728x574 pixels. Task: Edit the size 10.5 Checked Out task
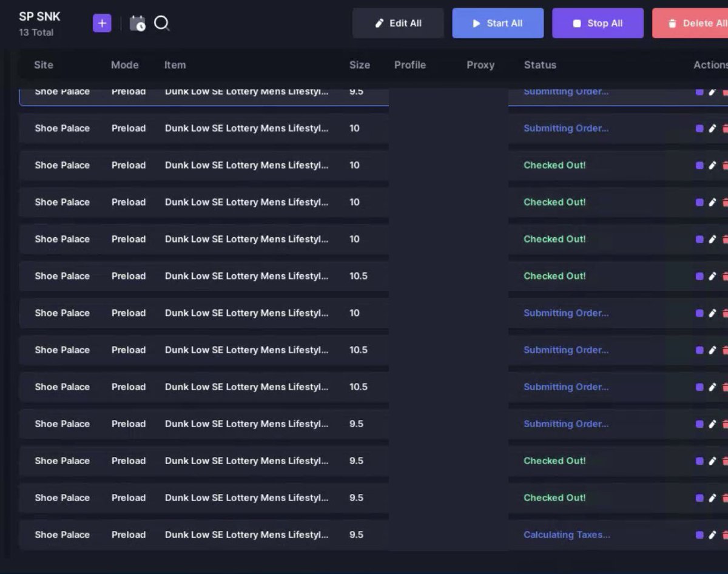(712, 276)
